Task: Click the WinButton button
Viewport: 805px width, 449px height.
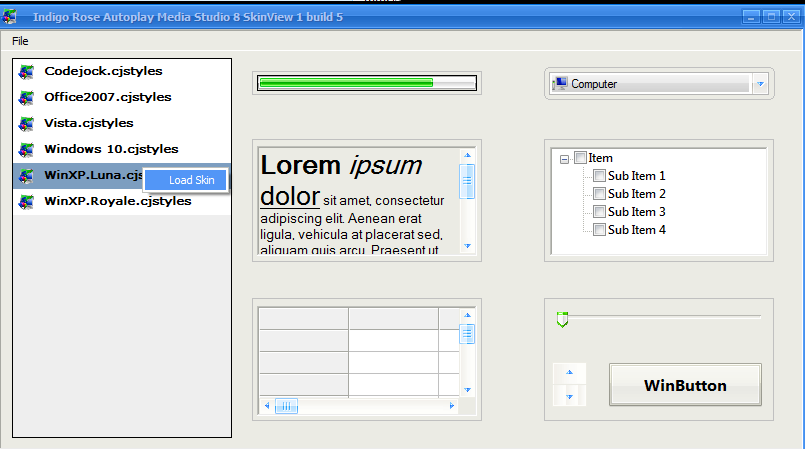Action: click(x=685, y=385)
